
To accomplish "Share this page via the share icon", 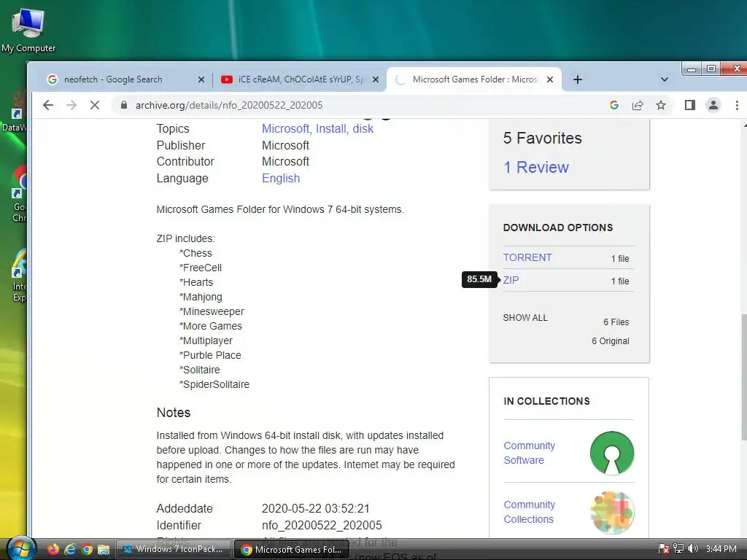I will click(638, 105).
